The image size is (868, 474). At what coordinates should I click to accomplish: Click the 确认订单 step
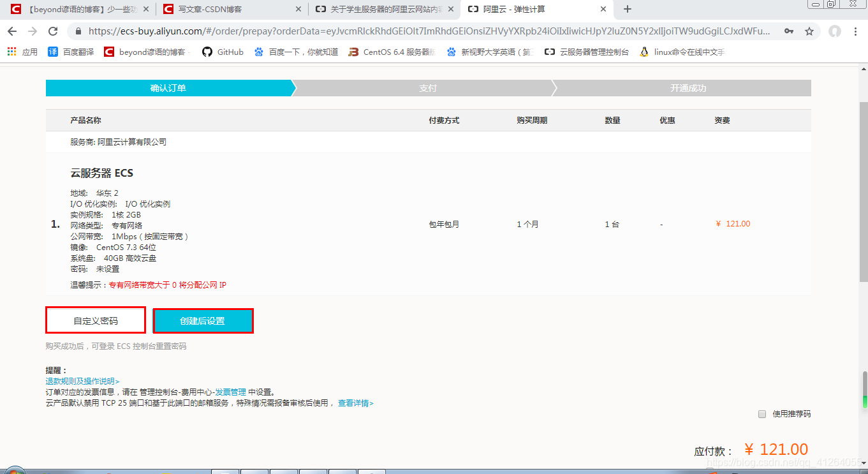(168, 88)
